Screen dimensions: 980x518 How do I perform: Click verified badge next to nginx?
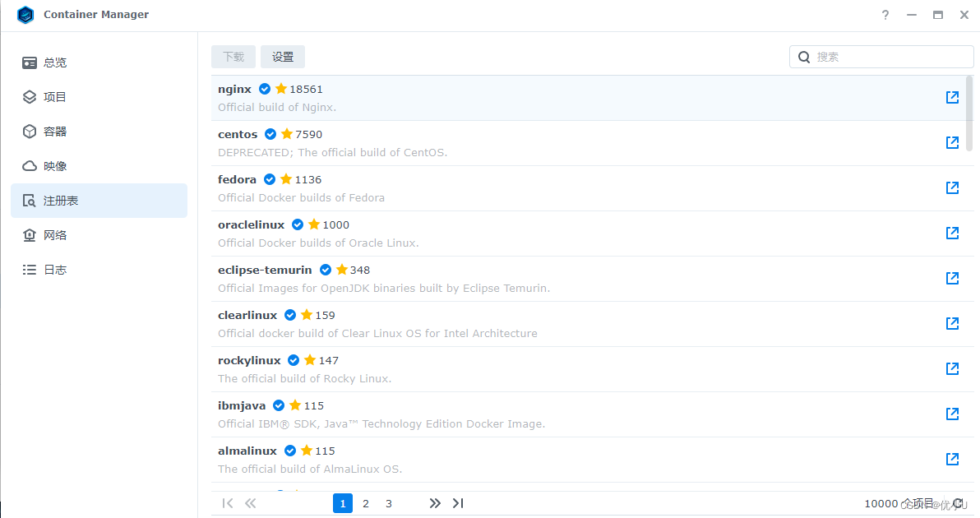pyautogui.click(x=265, y=89)
